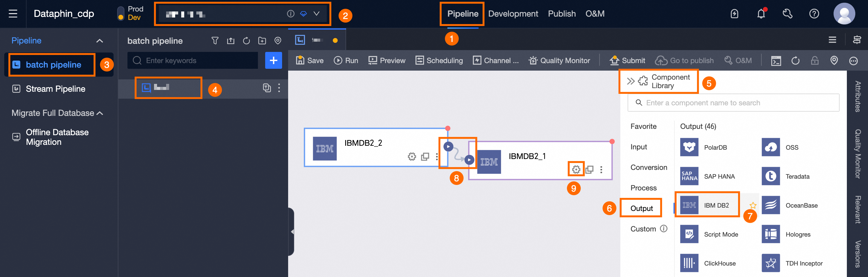Save the pipeline
Viewport: 868px width, 277px height.
click(309, 61)
